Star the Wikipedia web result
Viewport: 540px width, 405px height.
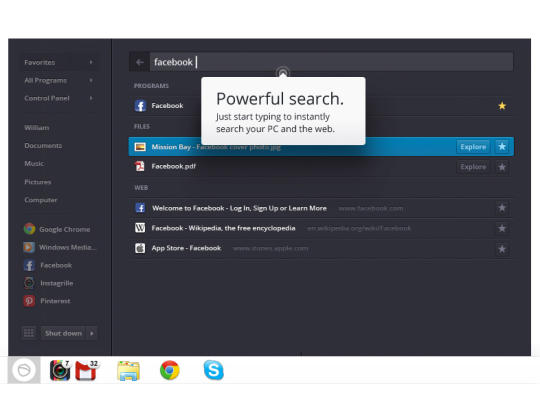(x=502, y=228)
